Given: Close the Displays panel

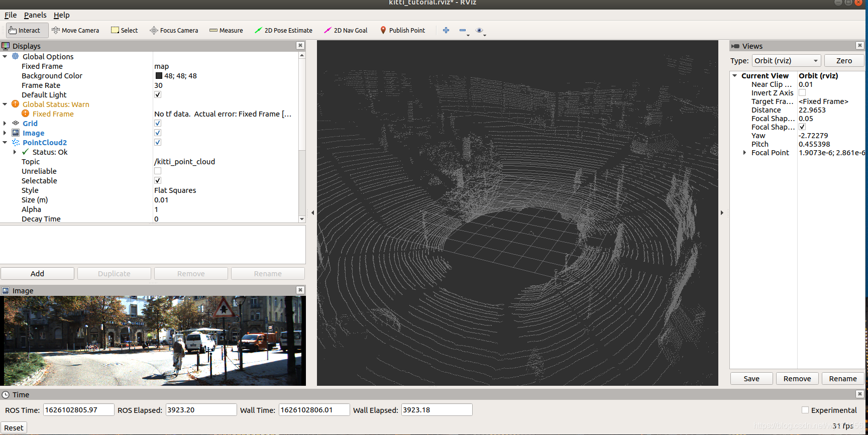Looking at the screenshot, I should point(300,45).
